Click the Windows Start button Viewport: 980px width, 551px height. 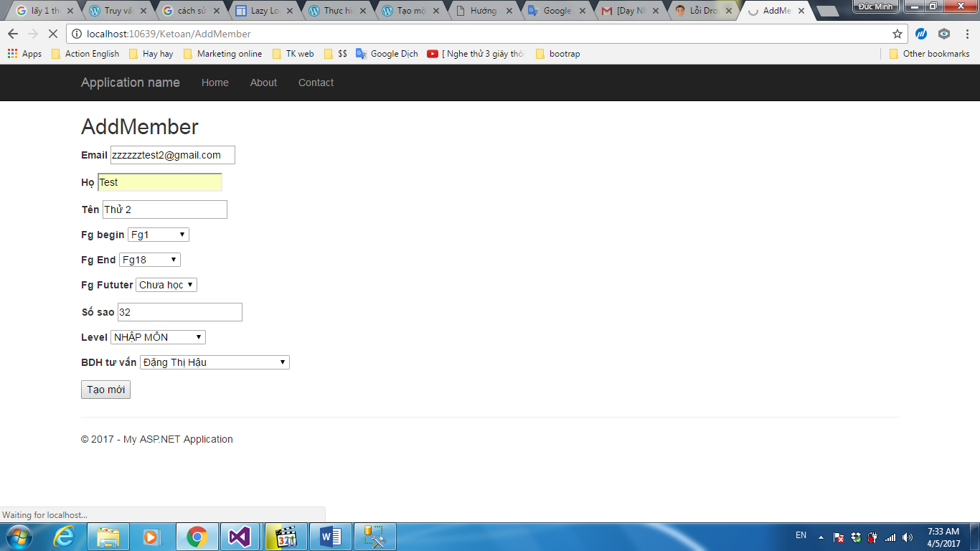pos(19,537)
